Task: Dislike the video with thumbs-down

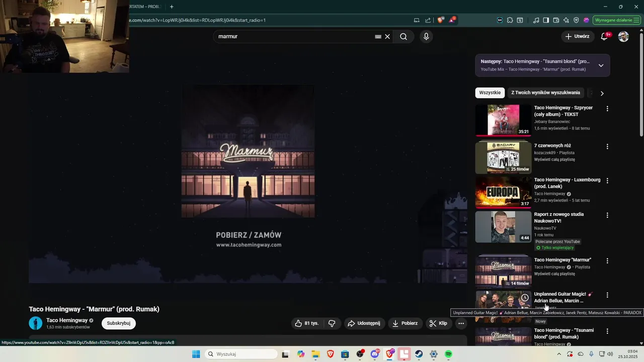Action: tap(332, 323)
